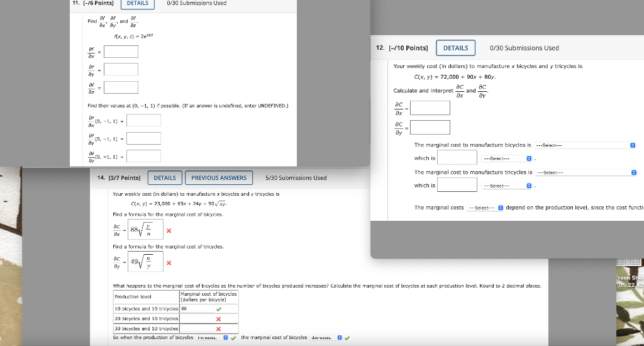Click the ∂C/∂y answer box in question 12
This screenshot has width=644, height=346.
430,127
